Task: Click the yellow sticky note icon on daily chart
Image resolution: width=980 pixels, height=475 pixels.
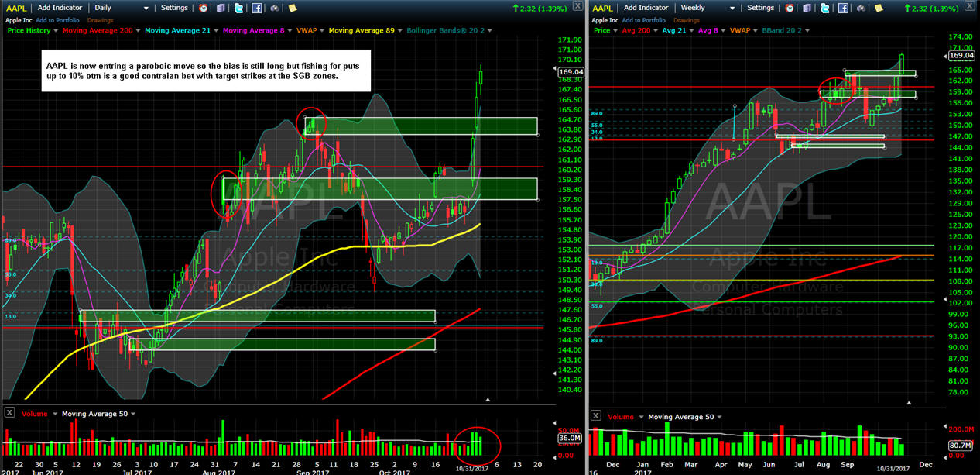Action: (x=293, y=8)
